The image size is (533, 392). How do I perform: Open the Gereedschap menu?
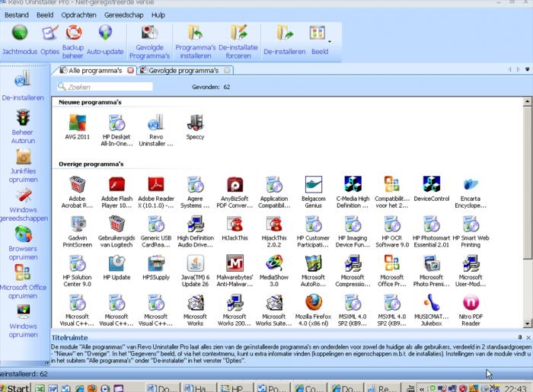click(123, 15)
